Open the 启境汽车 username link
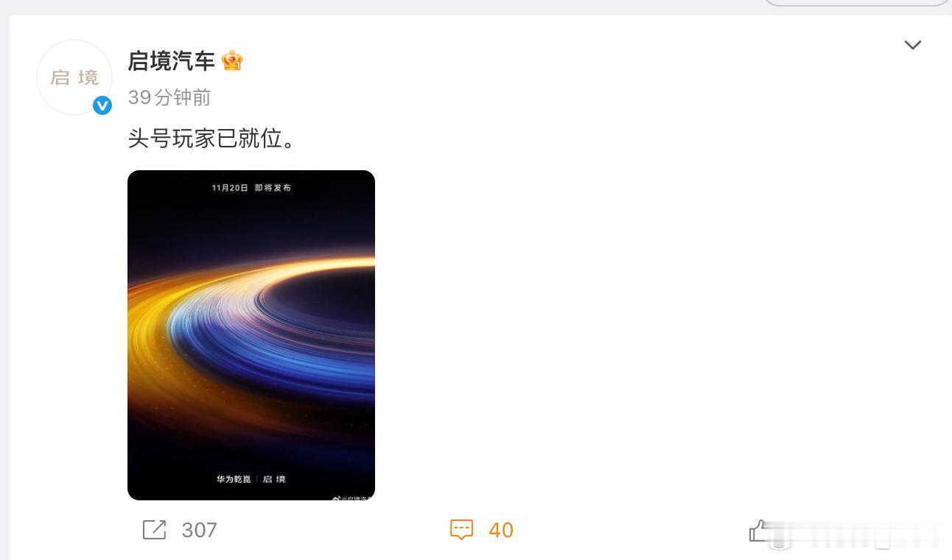Screen dimensions: 952x560 click(x=172, y=60)
